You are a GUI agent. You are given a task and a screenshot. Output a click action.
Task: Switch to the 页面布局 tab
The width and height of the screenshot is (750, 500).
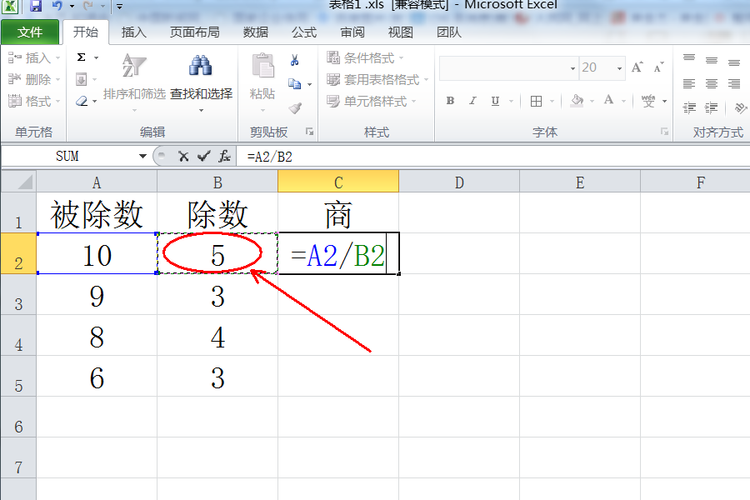click(195, 32)
